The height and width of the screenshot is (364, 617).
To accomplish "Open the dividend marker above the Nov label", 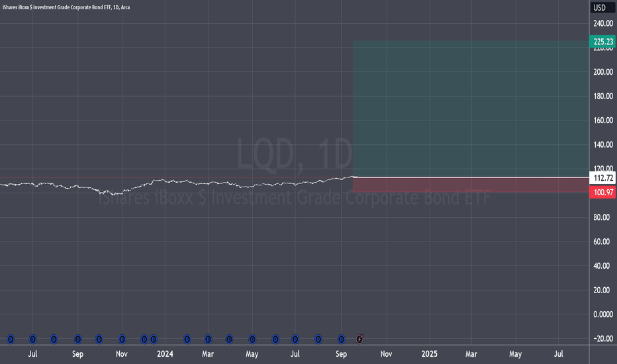I will coord(122,339).
